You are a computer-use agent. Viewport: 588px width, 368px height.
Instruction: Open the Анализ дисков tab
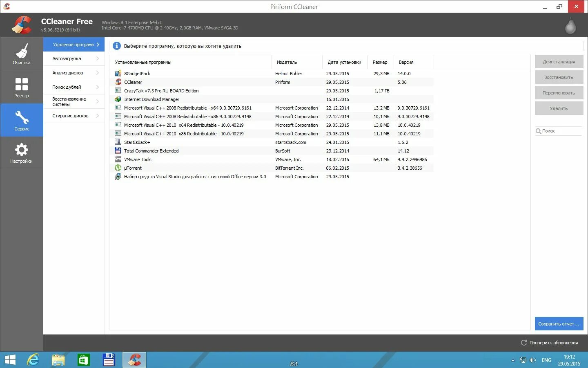click(74, 73)
